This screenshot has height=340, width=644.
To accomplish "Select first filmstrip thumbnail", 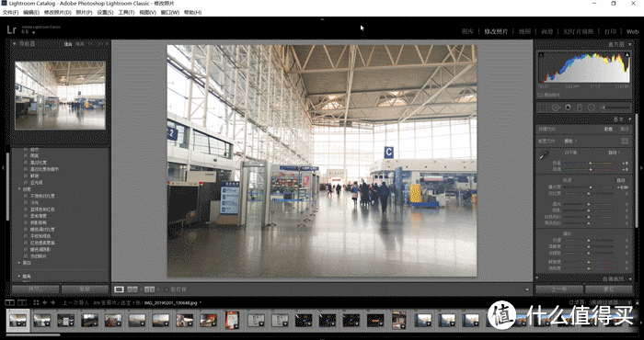I will pyautogui.click(x=18, y=321).
